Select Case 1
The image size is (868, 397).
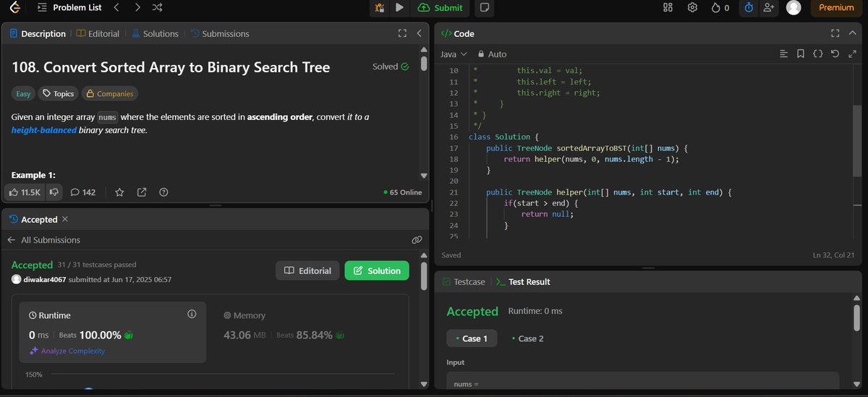[472, 338]
